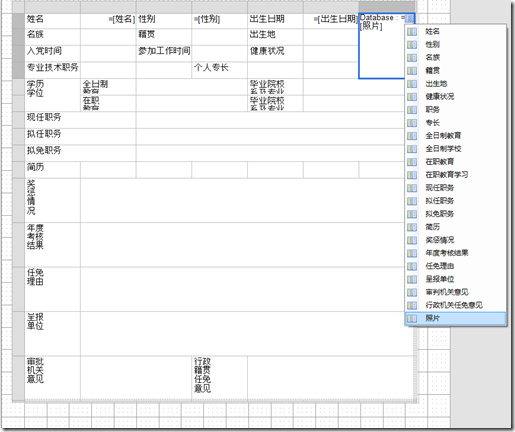Screen dimensions: 515x432
Task: Click the field icon beside 姓名
Action: (412, 32)
